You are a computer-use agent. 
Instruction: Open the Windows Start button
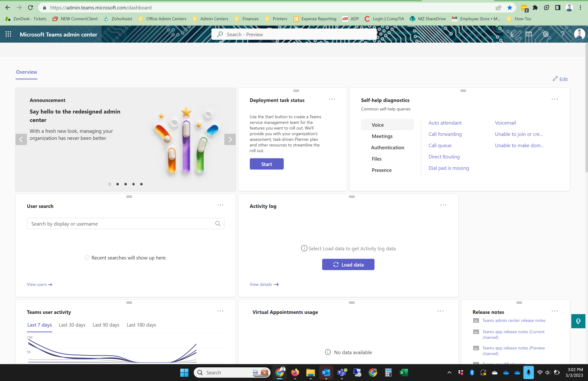(x=184, y=373)
